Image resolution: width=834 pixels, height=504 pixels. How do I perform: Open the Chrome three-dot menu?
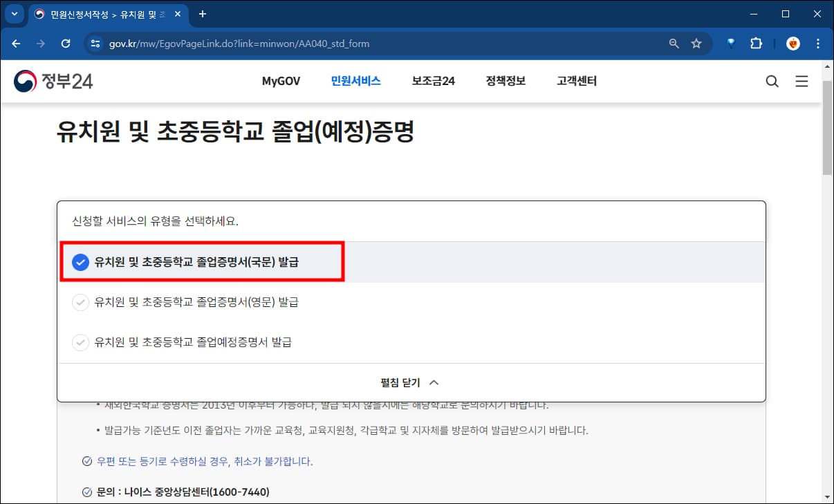818,43
